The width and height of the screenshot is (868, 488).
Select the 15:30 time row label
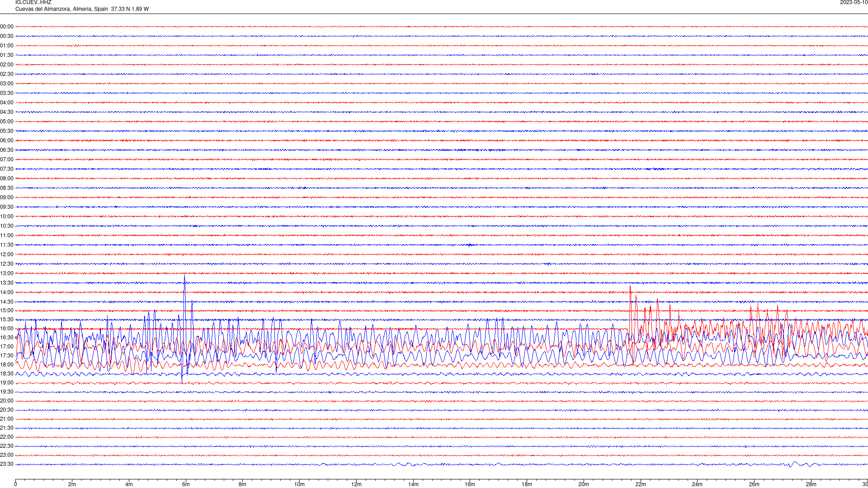pos(7,319)
